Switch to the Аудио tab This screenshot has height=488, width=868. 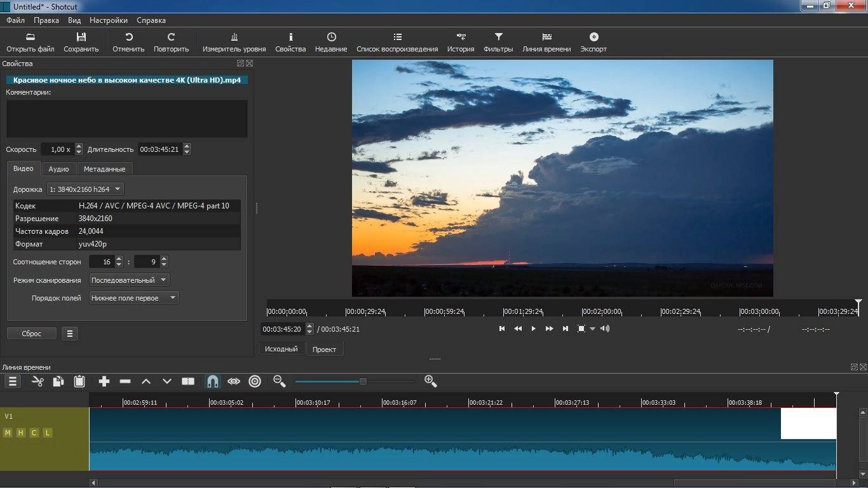[59, 169]
